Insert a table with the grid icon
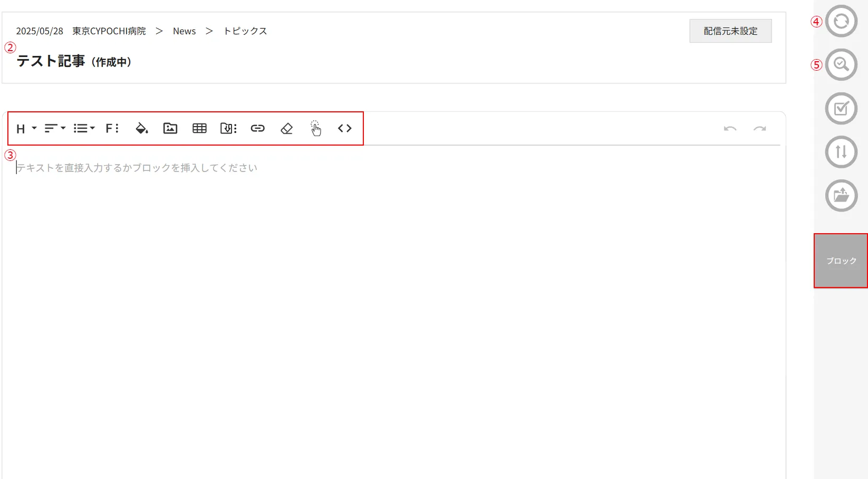 pyautogui.click(x=199, y=128)
